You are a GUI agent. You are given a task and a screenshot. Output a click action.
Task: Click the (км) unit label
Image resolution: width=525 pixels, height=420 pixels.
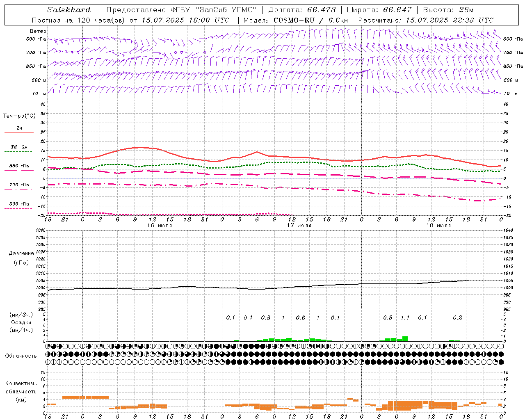click(x=21, y=399)
